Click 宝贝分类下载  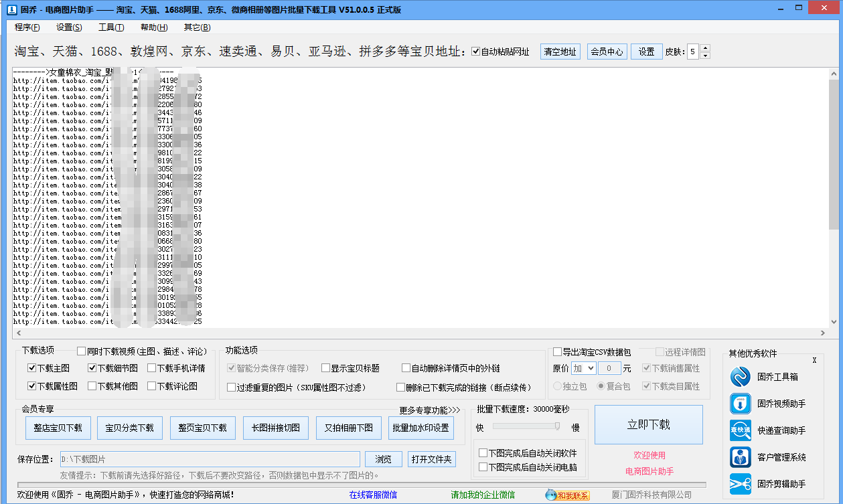click(x=130, y=428)
